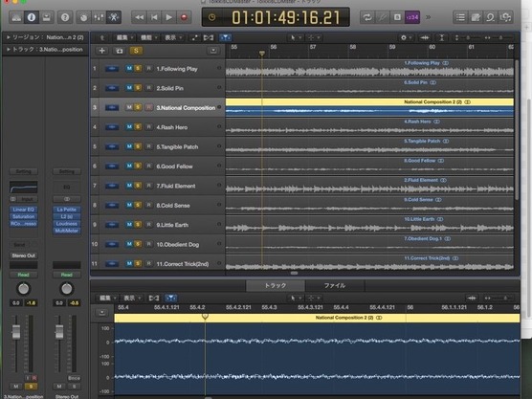Click the left channel's Read automation mode button
The width and height of the screenshot is (532, 399).
[x=23, y=275]
